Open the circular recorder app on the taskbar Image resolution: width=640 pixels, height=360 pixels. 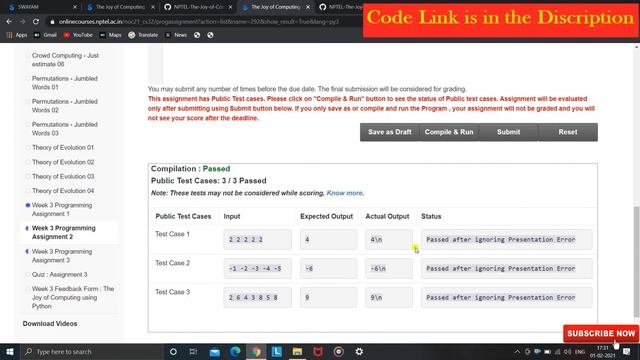(338, 351)
